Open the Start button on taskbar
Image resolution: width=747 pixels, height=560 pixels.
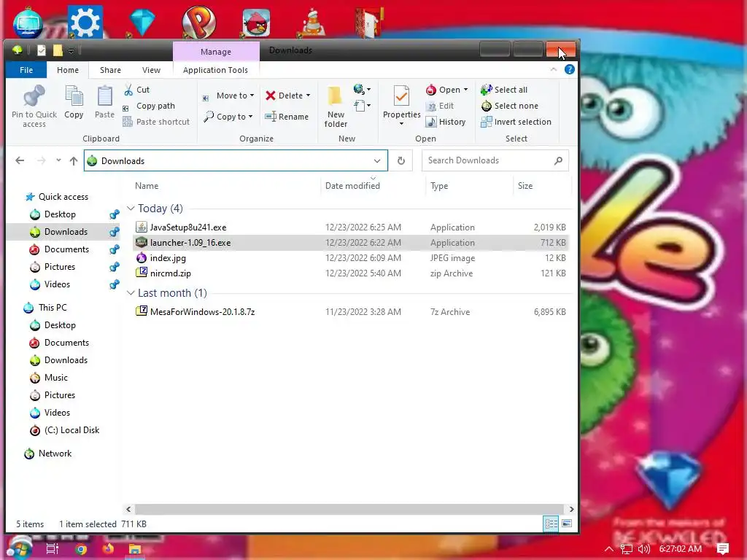pyautogui.click(x=19, y=548)
